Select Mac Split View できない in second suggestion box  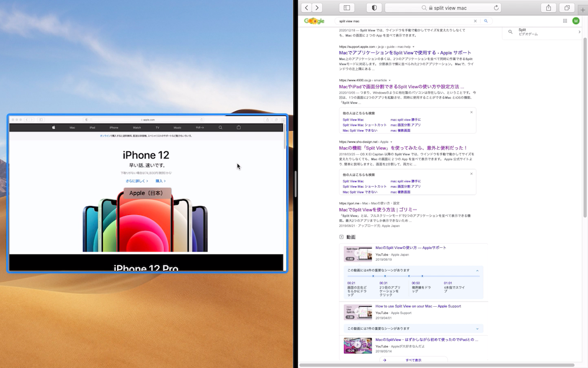pos(360,192)
